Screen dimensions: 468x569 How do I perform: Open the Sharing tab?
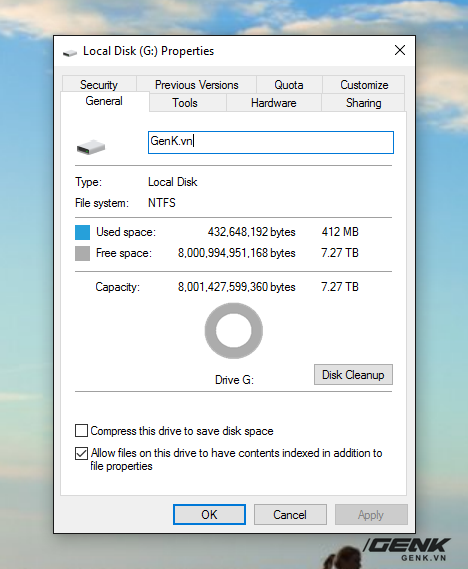pyautogui.click(x=364, y=103)
